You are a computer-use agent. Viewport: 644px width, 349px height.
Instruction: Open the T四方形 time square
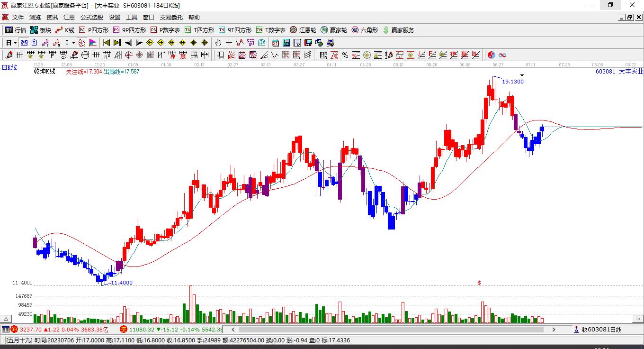[199, 30]
